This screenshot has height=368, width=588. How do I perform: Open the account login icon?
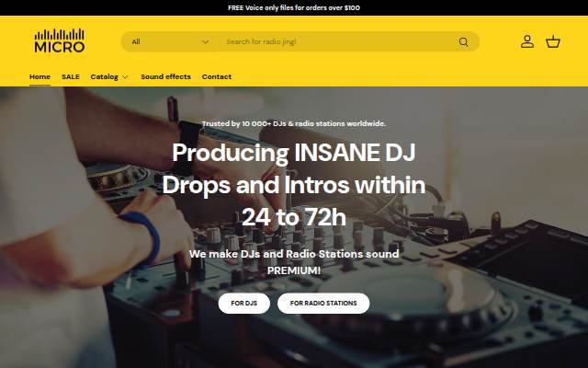(526, 41)
